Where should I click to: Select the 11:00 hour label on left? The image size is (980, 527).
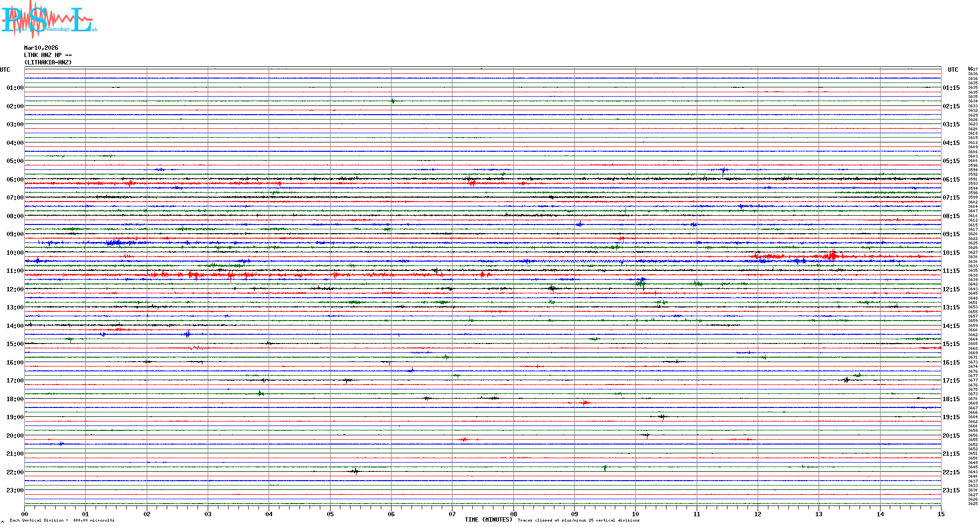click(x=15, y=271)
